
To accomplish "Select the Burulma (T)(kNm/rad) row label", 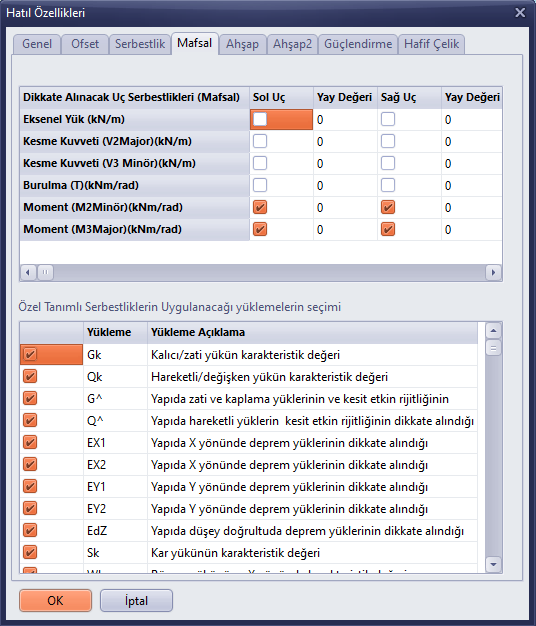I will click(x=134, y=185).
